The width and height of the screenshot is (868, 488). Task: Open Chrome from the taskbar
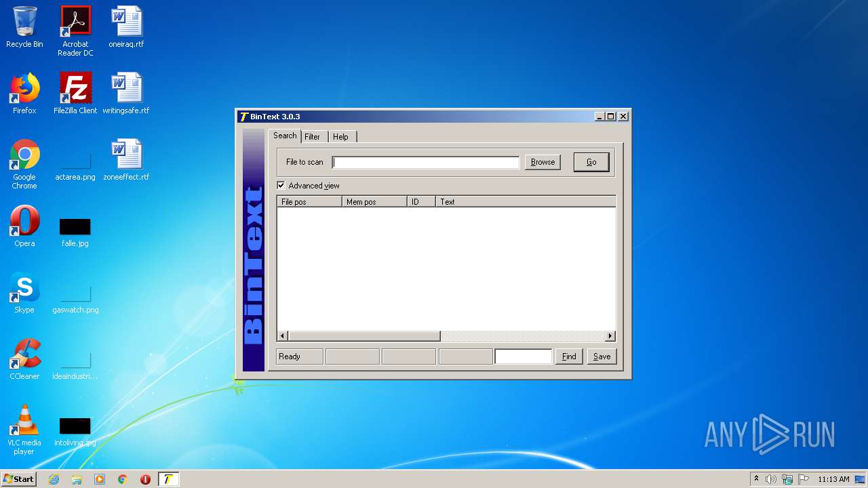123,479
